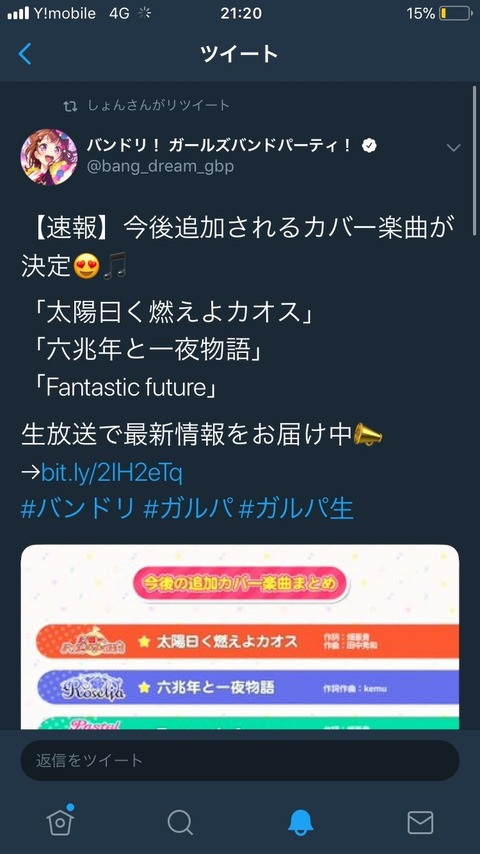Viewport: 480px width, 854px height.
Task: Expand the tweet options chevron
Action: pos(453,148)
